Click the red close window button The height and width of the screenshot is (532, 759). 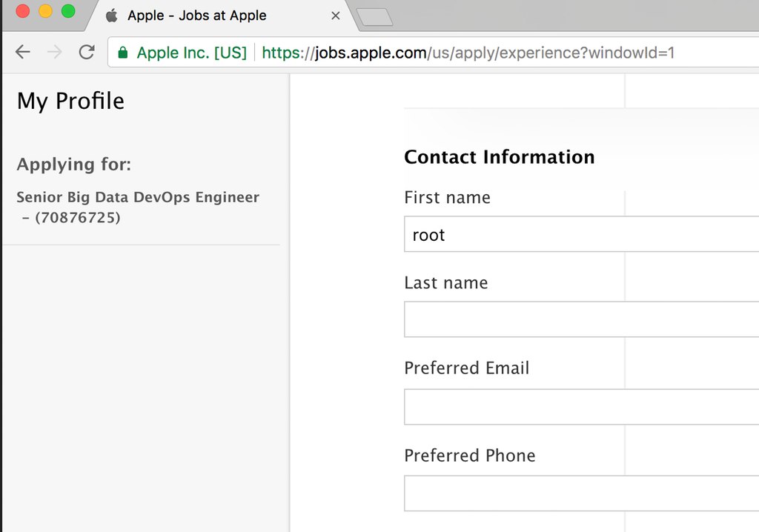(x=23, y=10)
